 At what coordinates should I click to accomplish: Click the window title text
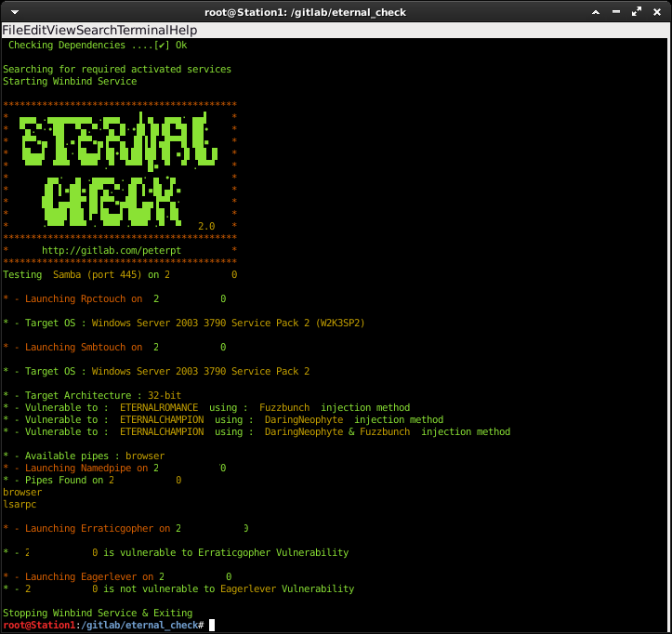pos(305,12)
